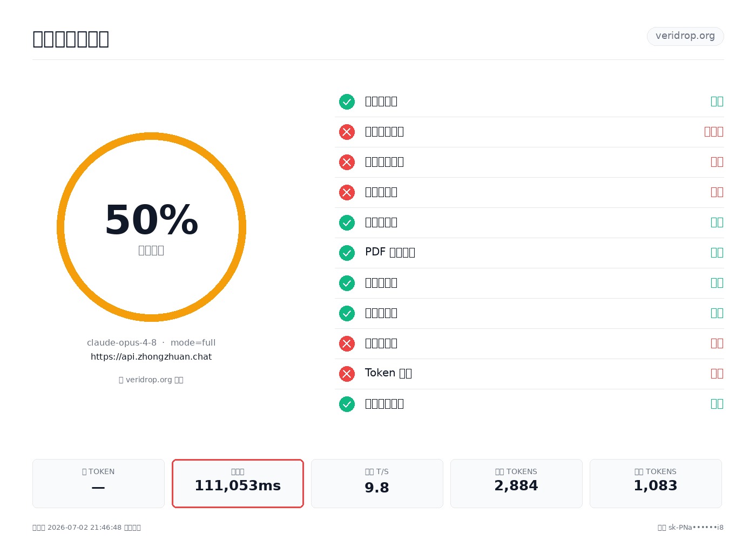Click the red cross icon under the topmost green check
Screen dimensions: 756x540
coord(347,132)
